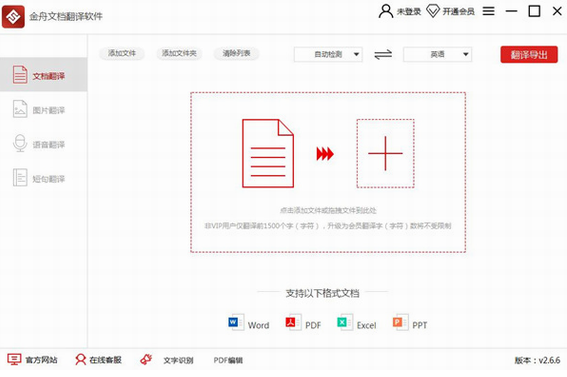
Task: Click the 未登录 login text
Action: pyautogui.click(x=409, y=12)
